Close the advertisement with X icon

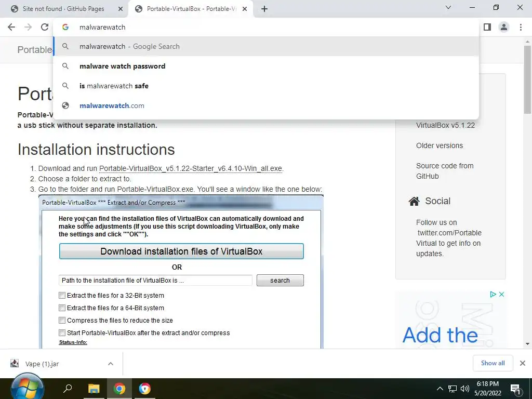click(501, 295)
